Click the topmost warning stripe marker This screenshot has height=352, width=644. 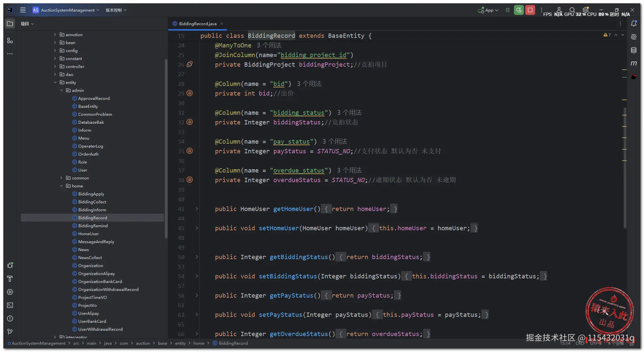(624, 70)
